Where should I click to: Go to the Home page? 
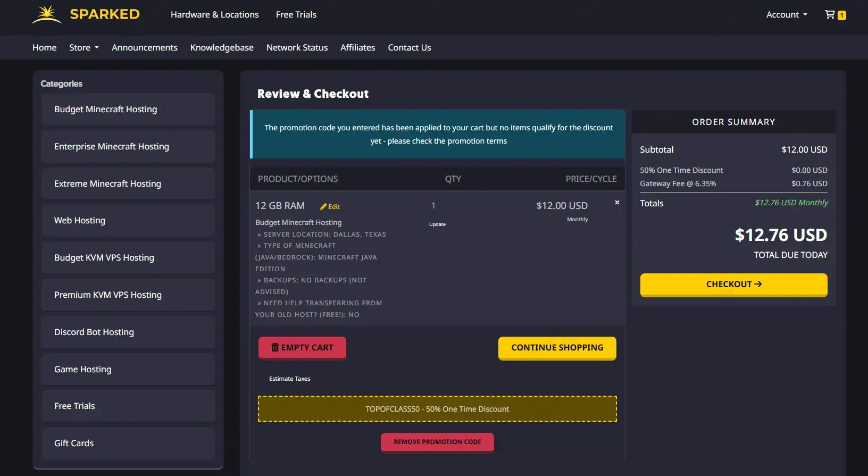45,47
